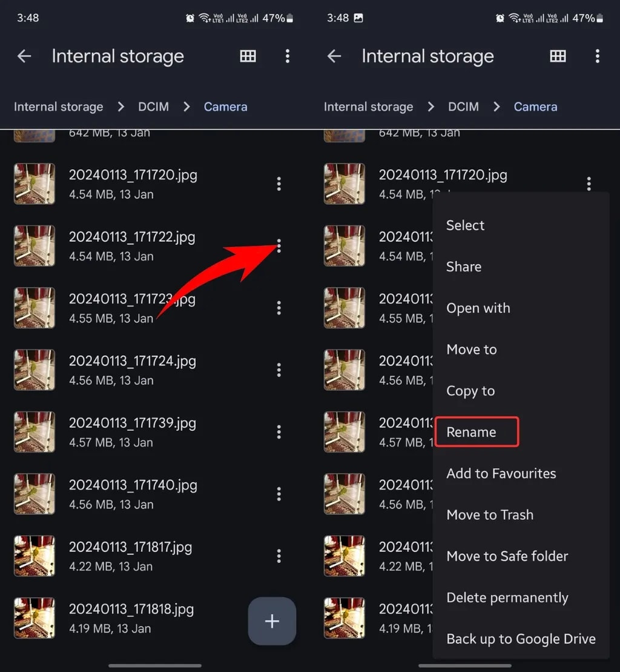Tap back arrow in the left screen header

pyautogui.click(x=24, y=56)
